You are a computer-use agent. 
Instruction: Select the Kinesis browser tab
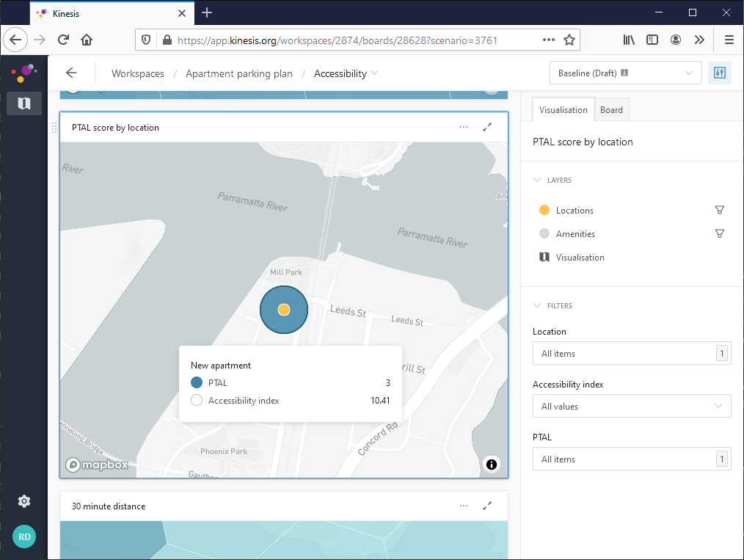[112, 13]
